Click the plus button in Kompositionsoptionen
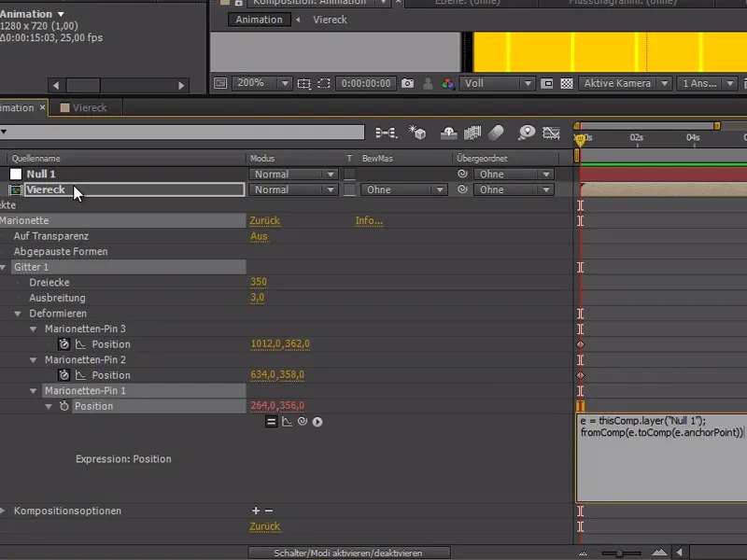The image size is (747, 560). point(256,511)
